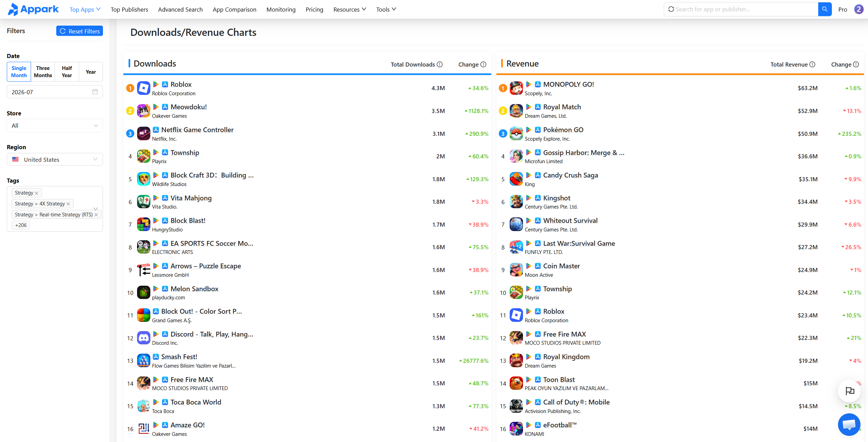This screenshot has width=868, height=442.
Task: Click the Total Revenue info icon
Action: point(812,65)
